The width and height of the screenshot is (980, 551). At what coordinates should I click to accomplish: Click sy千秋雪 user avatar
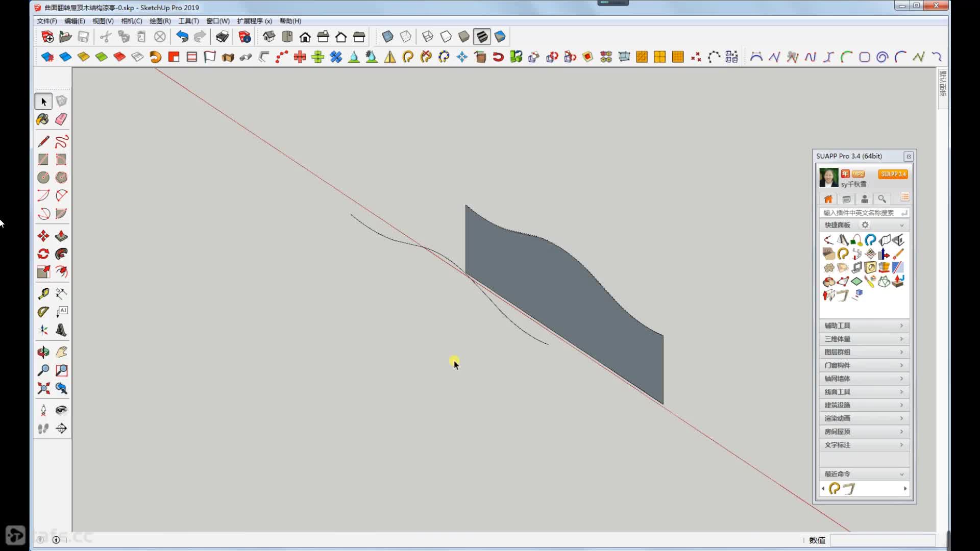tap(828, 178)
